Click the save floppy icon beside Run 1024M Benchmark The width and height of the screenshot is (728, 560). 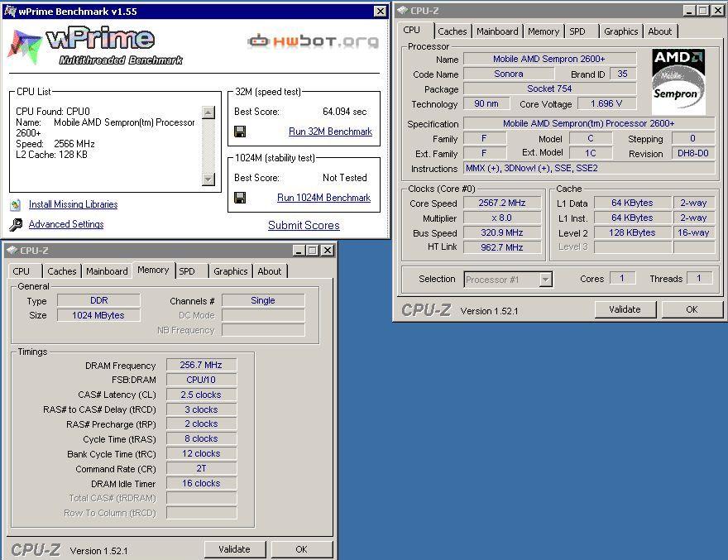click(240, 198)
